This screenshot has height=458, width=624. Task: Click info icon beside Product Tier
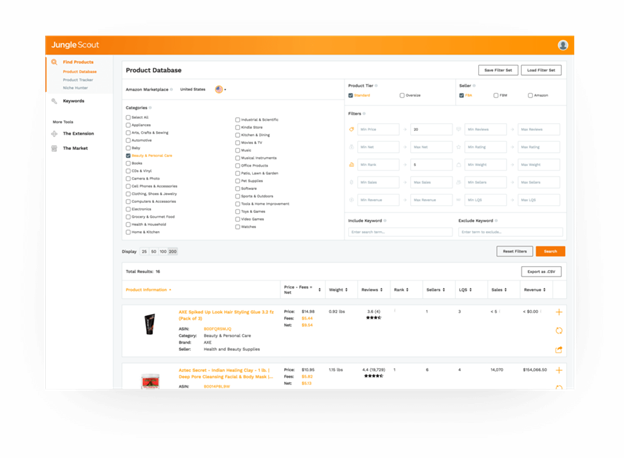pyautogui.click(x=376, y=86)
